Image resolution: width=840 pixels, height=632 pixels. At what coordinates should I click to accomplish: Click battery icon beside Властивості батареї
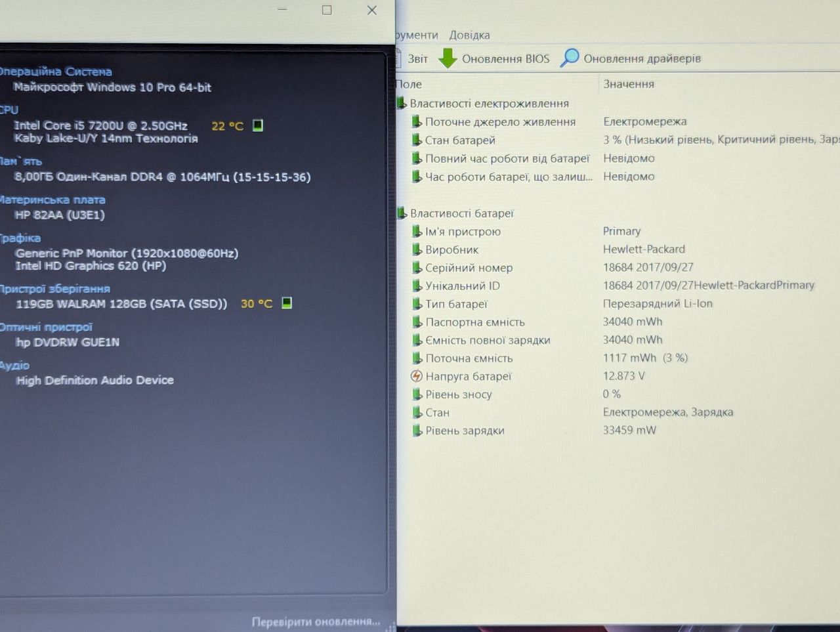(402, 213)
